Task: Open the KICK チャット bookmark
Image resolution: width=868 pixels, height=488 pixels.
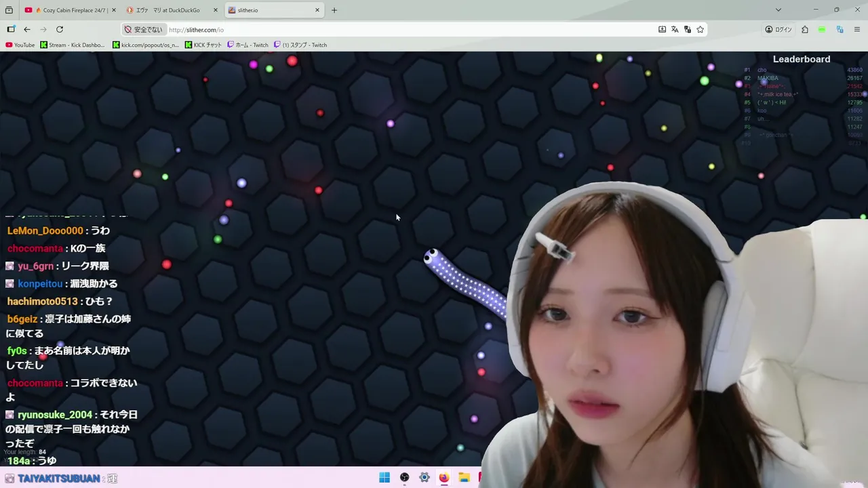Action: coord(203,45)
